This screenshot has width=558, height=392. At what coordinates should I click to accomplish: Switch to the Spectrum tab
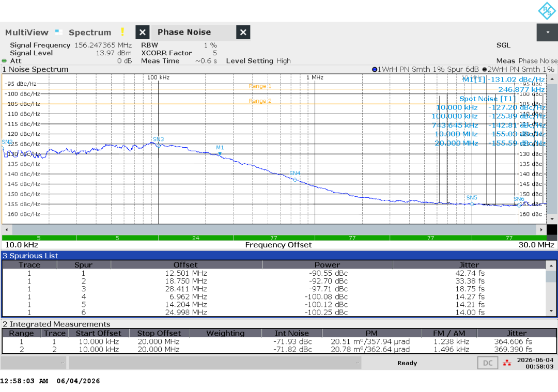[x=90, y=33]
